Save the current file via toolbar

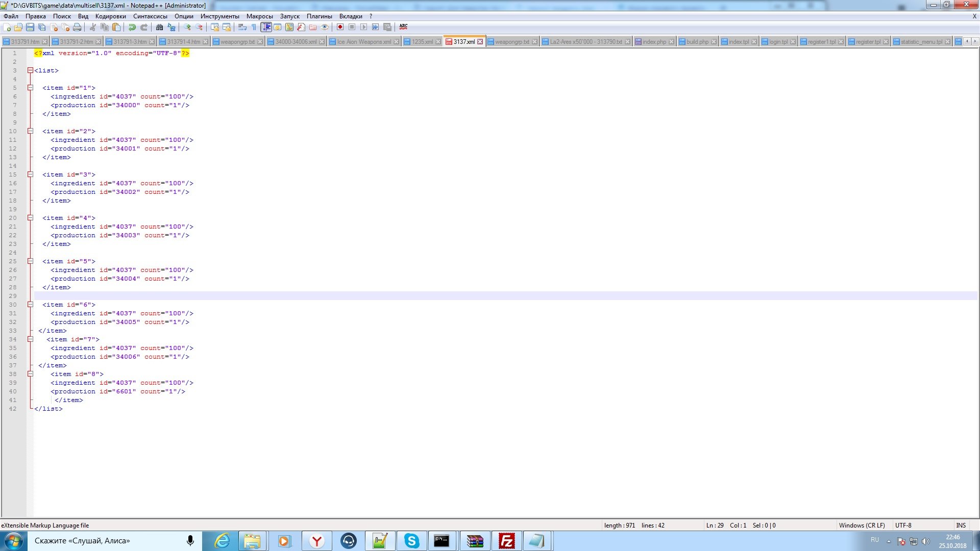[x=30, y=27]
